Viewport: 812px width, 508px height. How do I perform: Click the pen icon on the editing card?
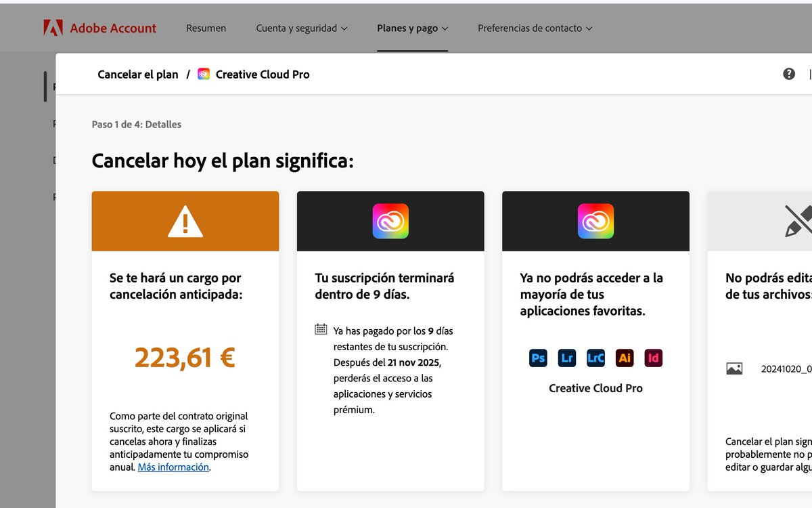(798, 220)
